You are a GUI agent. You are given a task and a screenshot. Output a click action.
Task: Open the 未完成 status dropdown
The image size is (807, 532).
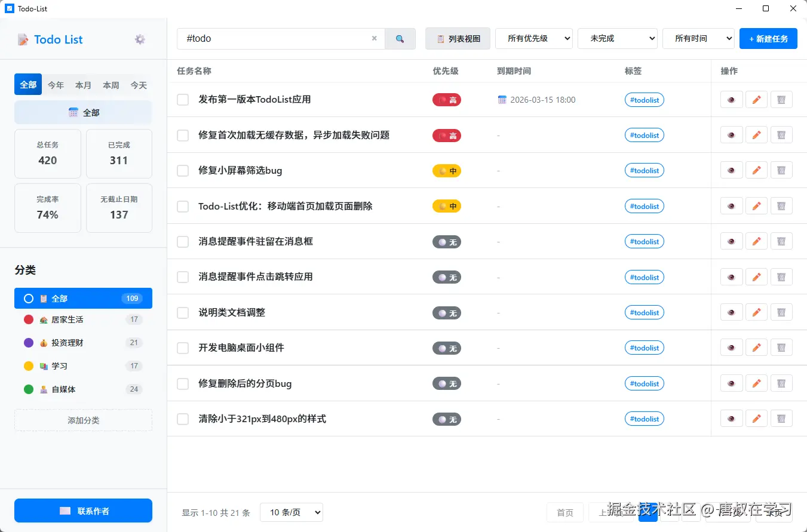[617, 38]
